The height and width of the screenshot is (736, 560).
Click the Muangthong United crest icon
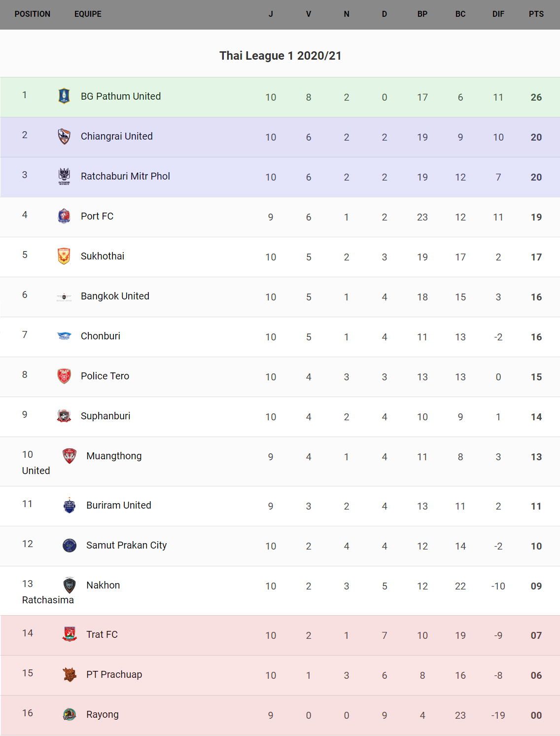(70, 456)
